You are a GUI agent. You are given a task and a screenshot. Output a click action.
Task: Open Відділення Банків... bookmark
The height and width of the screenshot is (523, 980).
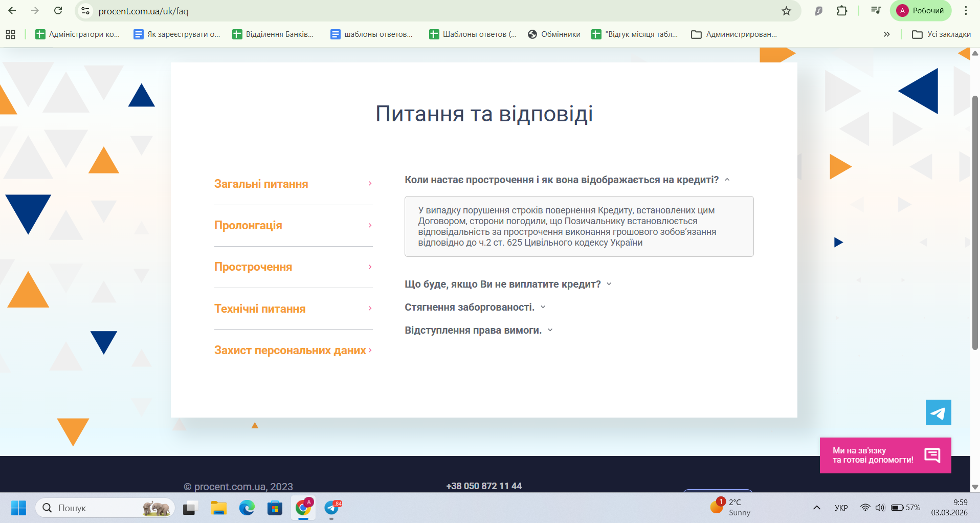click(273, 34)
